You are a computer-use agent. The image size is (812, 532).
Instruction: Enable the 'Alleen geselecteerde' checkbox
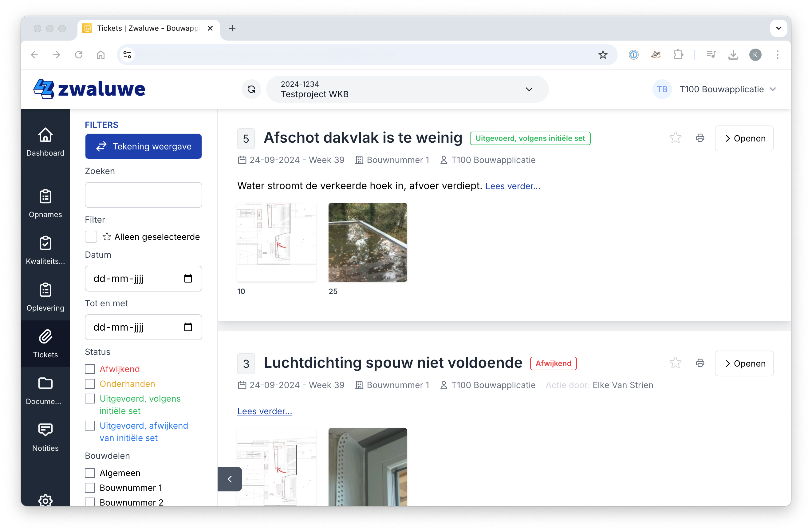click(x=91, y=237)
